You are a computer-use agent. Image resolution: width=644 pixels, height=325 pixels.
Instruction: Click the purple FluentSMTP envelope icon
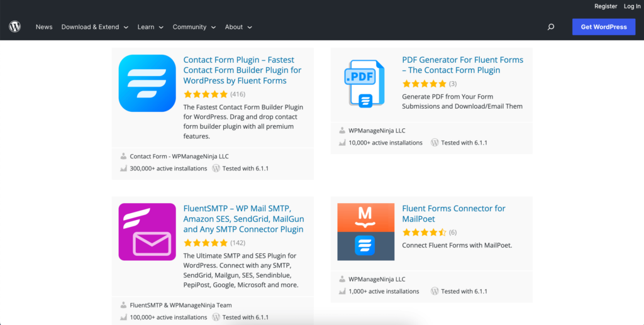click(147, 232)
